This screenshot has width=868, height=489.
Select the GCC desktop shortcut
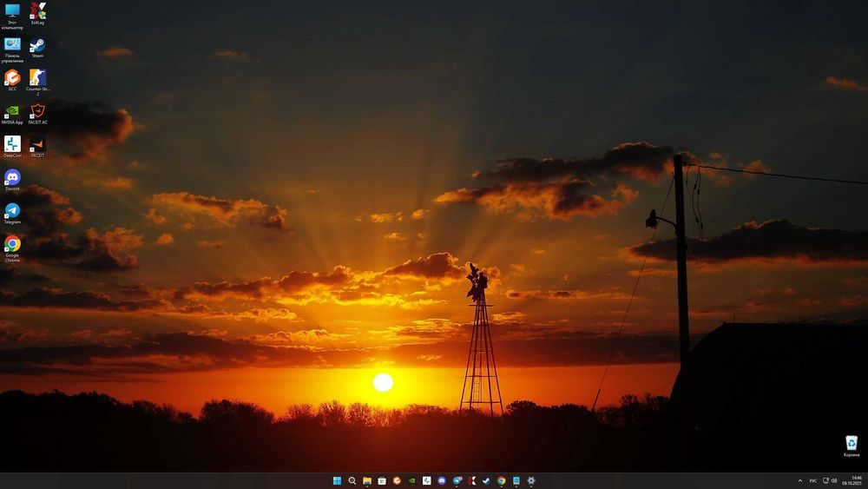tap(12, 80)
